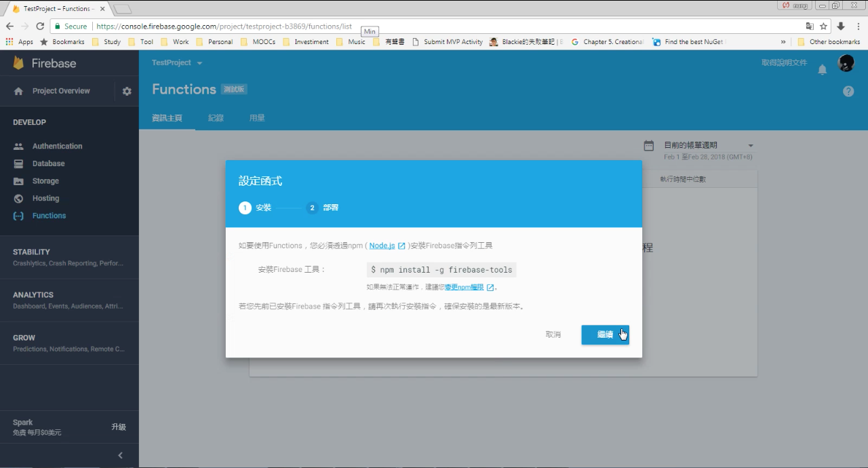Click the Functions brackets icon
Image resolution: width=868 pixels, height=468 pixels.
point(19,216)
